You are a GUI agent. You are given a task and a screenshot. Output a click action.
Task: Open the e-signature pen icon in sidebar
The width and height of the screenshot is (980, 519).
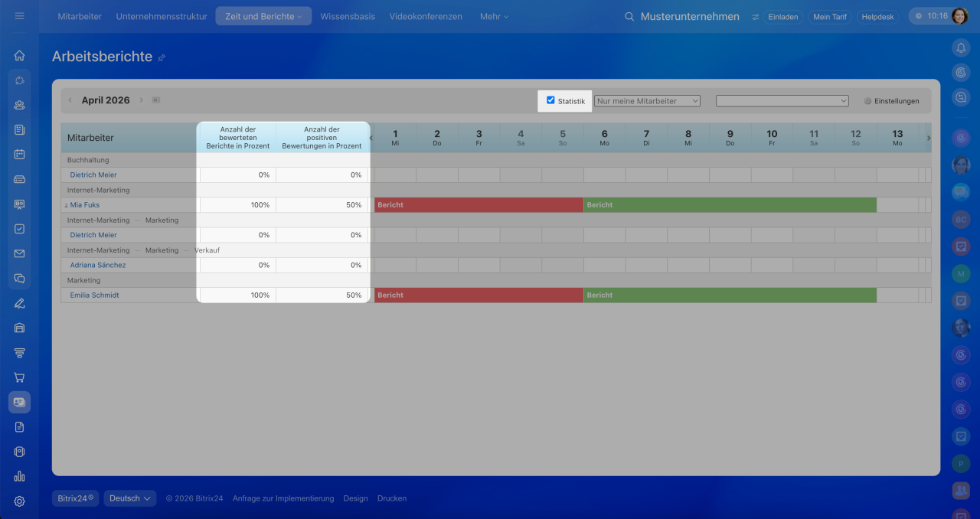[x=19, y=303]
